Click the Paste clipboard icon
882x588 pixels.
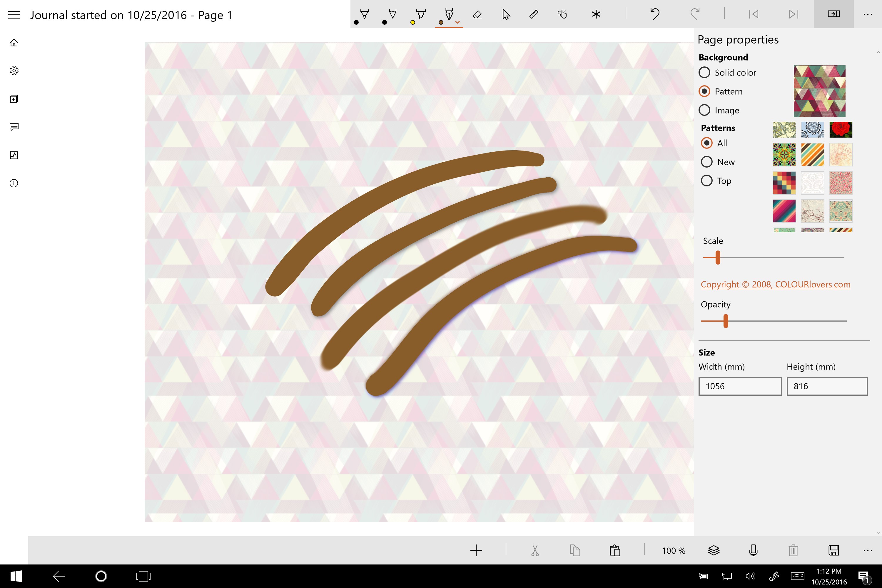[x=615, y=550]
